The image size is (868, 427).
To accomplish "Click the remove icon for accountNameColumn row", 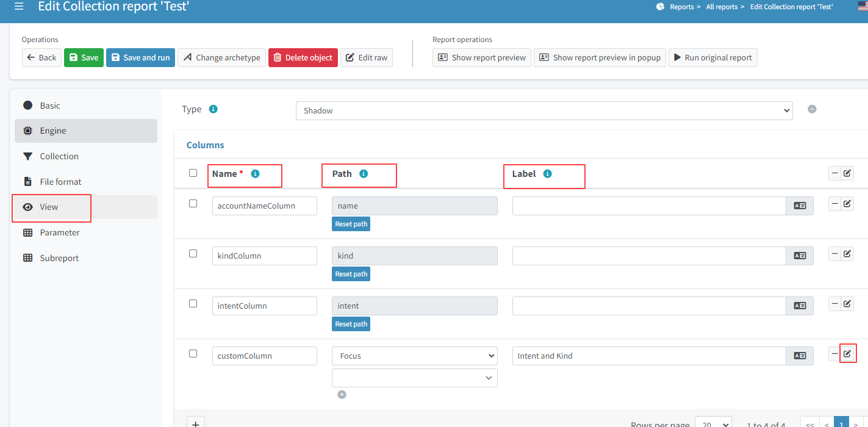I will click(x=834, y=204).
